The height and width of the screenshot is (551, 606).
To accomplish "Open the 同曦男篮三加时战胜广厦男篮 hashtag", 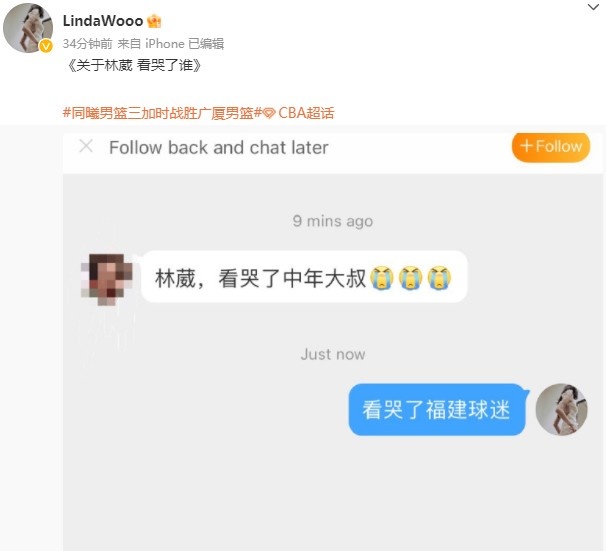I will pos(163,113).
